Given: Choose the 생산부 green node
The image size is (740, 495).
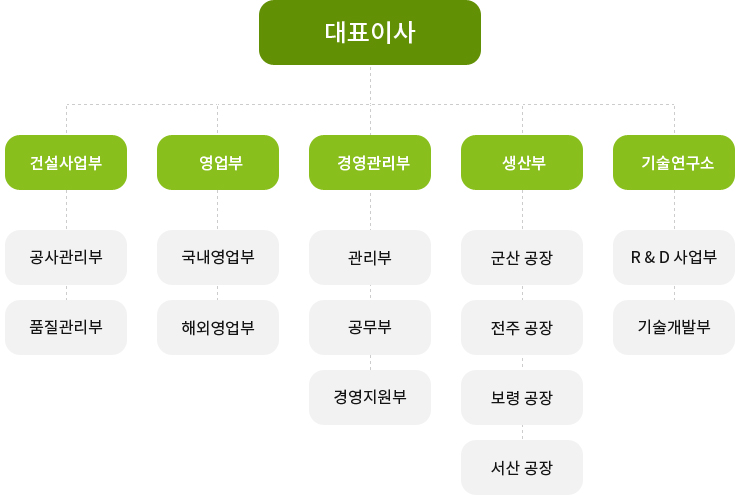Looking at the screenshot, I should coord(522,162).
